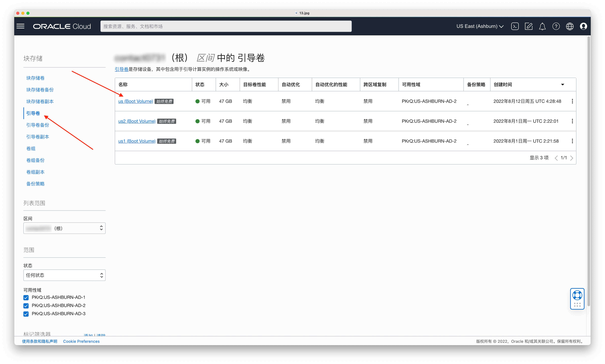Select 块存储卷 in the sidebar
This screenshot has height=364, width=605.
(35, 78)
